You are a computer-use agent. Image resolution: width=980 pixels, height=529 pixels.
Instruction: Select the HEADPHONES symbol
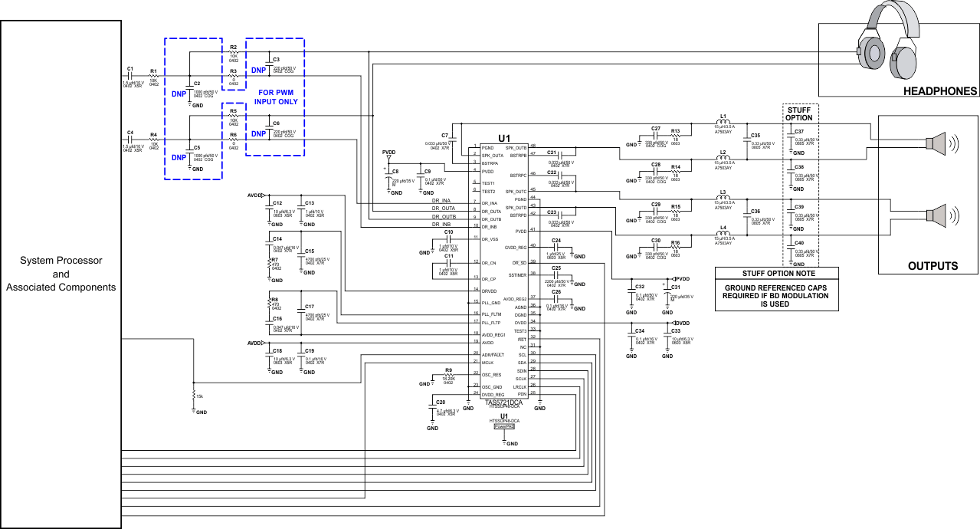pyautogui.click(x=889, y=46)
